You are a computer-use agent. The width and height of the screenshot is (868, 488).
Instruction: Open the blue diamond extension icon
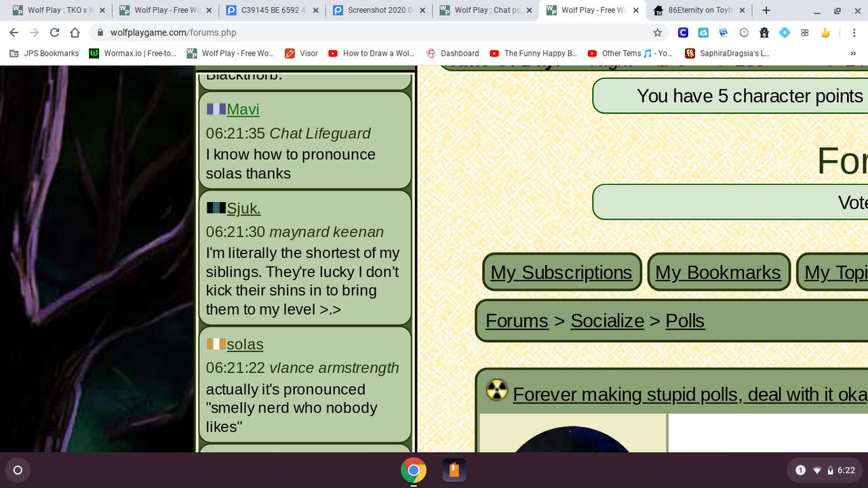[x=785, y=33]
